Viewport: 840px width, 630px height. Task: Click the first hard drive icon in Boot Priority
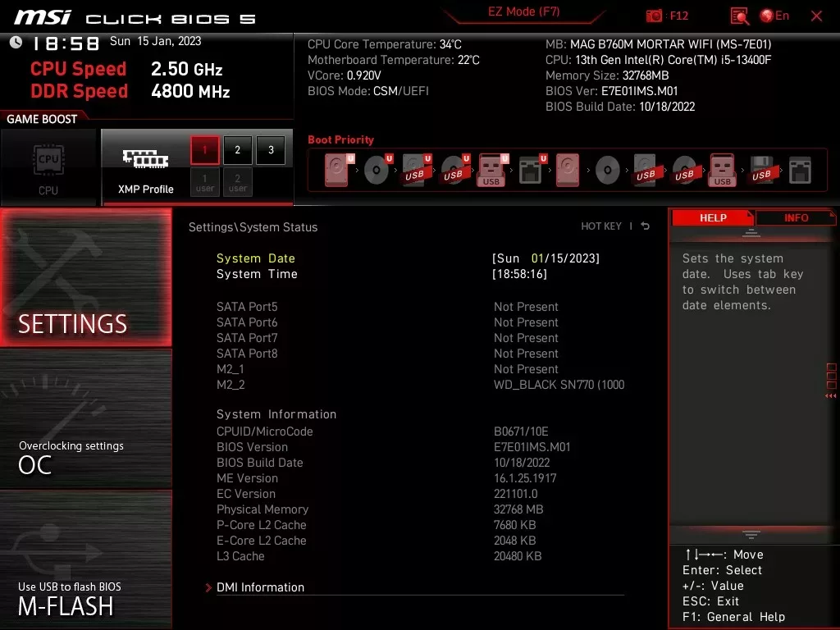336,168
